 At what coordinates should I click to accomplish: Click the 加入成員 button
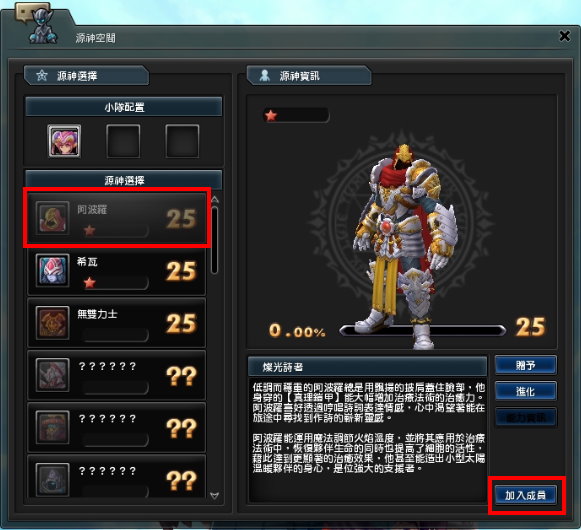click(x=525, y=495)
